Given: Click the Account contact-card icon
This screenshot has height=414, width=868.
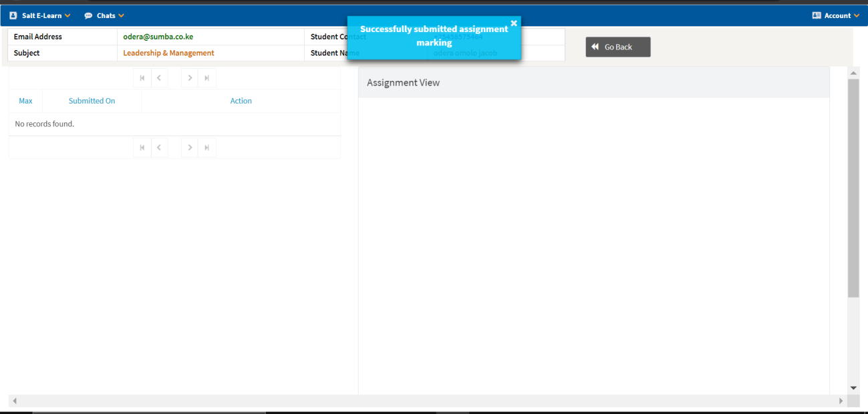Looking at the screenshot, I should click(816, 15).
